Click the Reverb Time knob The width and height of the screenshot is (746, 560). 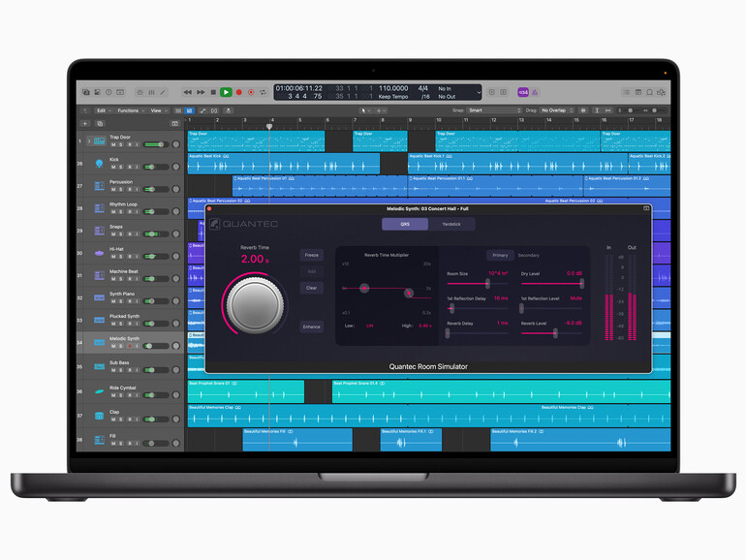click(x=255, y=304)
